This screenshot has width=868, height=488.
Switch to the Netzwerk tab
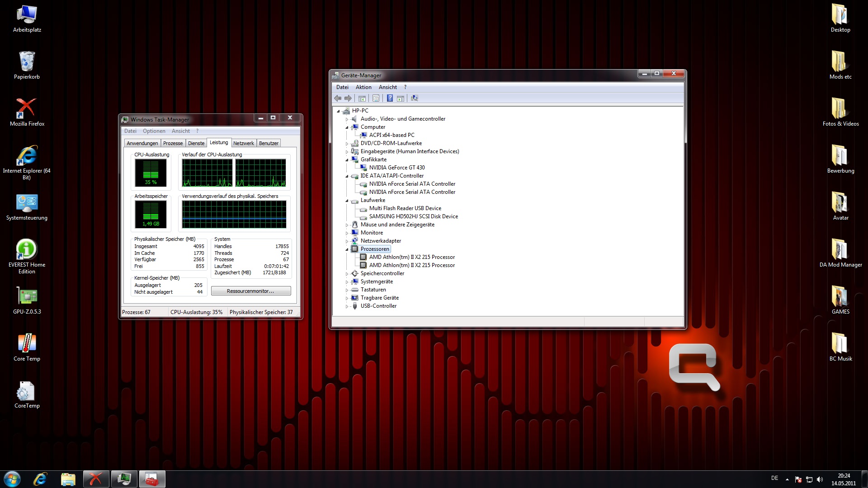pyautogui.click(x=243, y=143)
